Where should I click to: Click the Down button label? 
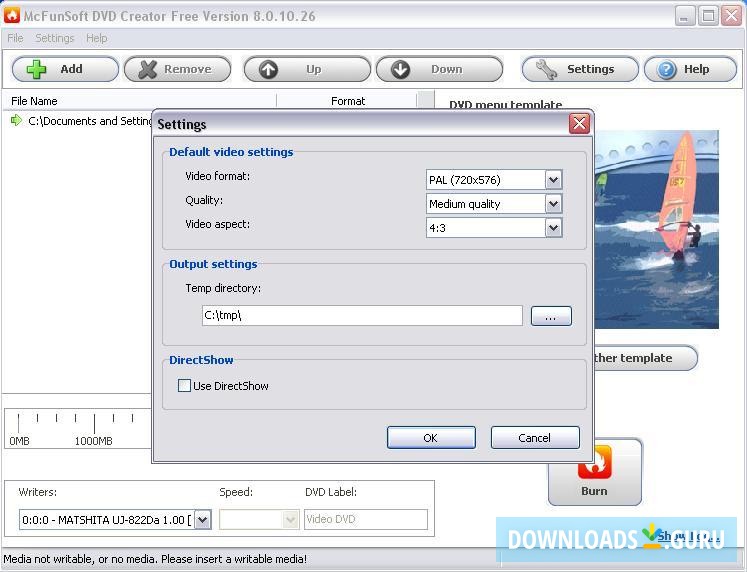(x=446, y=70)
